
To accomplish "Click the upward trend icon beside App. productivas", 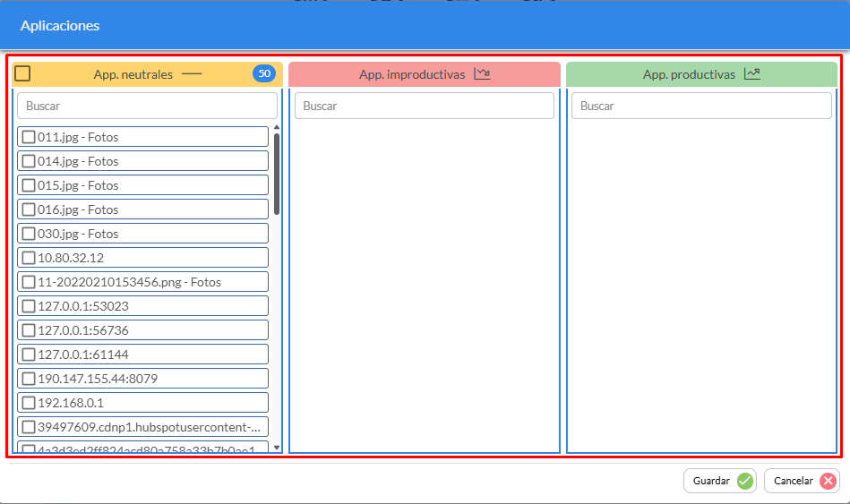I will [751, 74].
